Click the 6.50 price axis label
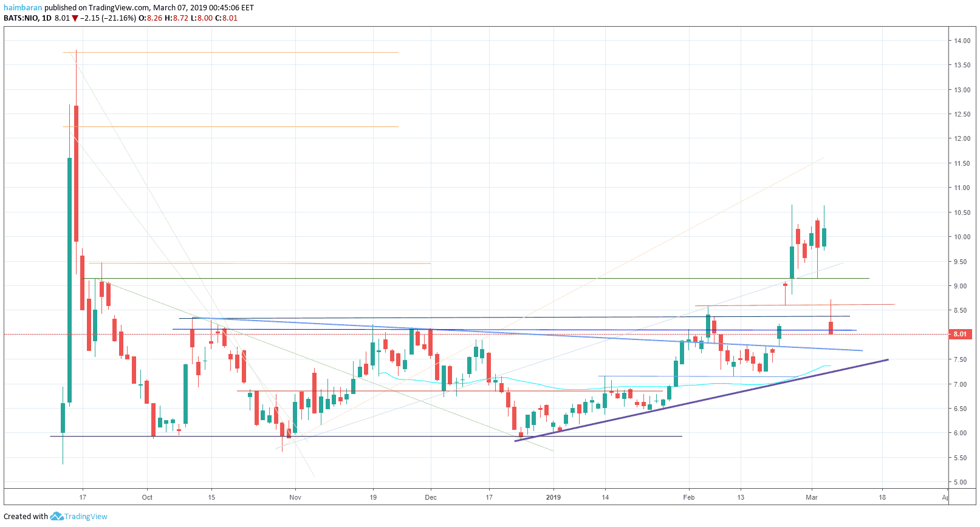Viewport: 980px width, 527px height. point(960,409)
